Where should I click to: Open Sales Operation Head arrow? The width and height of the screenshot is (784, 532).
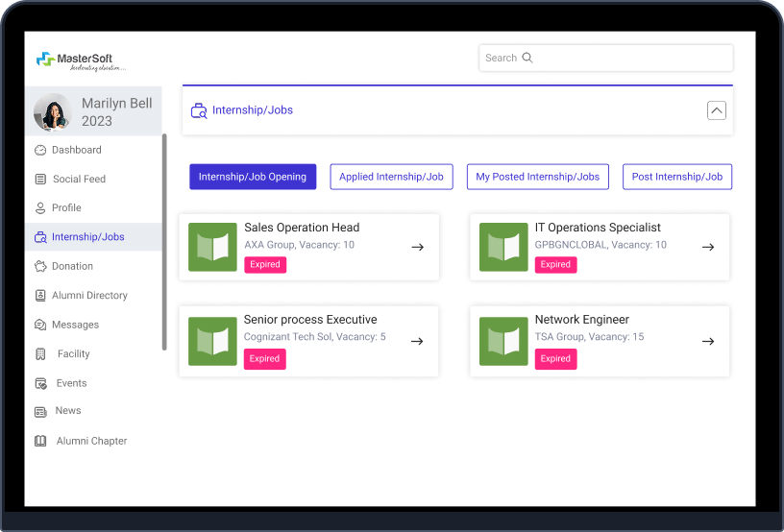point(417,247)
